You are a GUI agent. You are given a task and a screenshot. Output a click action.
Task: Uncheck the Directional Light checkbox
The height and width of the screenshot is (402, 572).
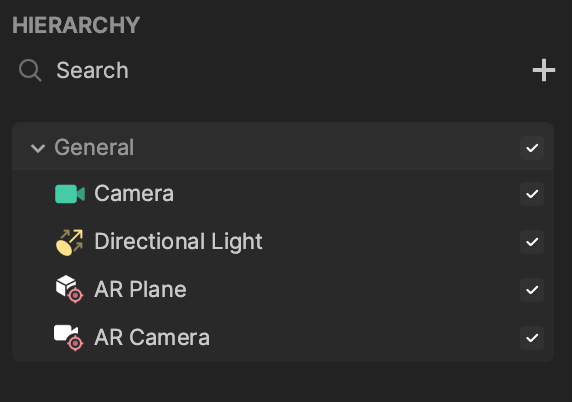(532, 242)
